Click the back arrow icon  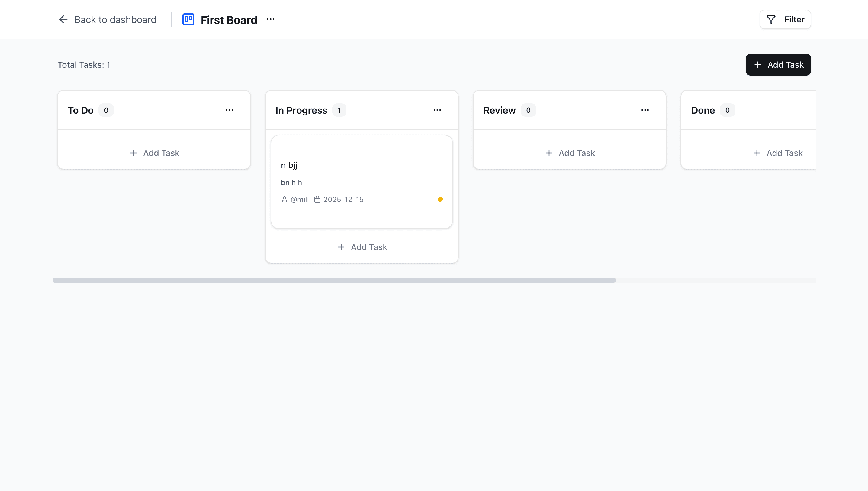[x=63, y=20]
